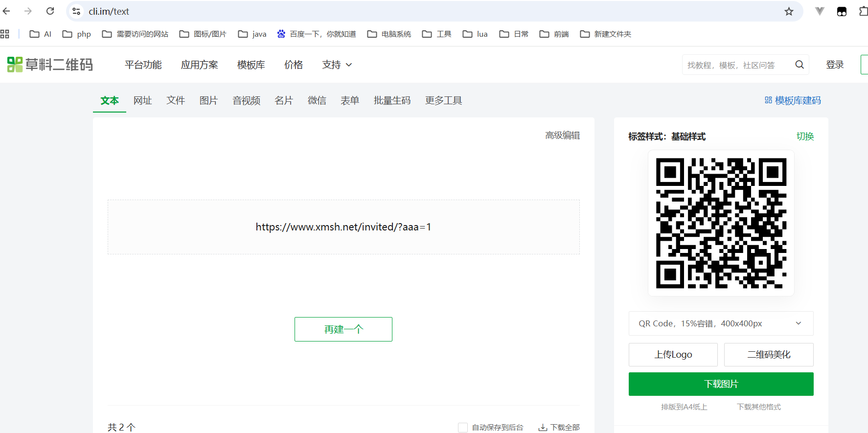Open the 新建文件夹 bookmark folder

(605, 34)
